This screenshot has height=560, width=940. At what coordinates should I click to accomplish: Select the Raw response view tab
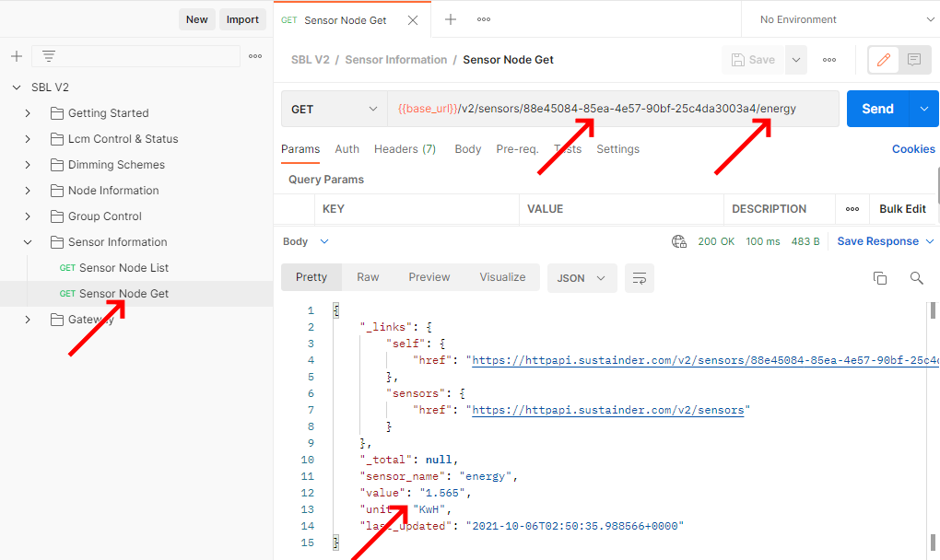point(368,277)
